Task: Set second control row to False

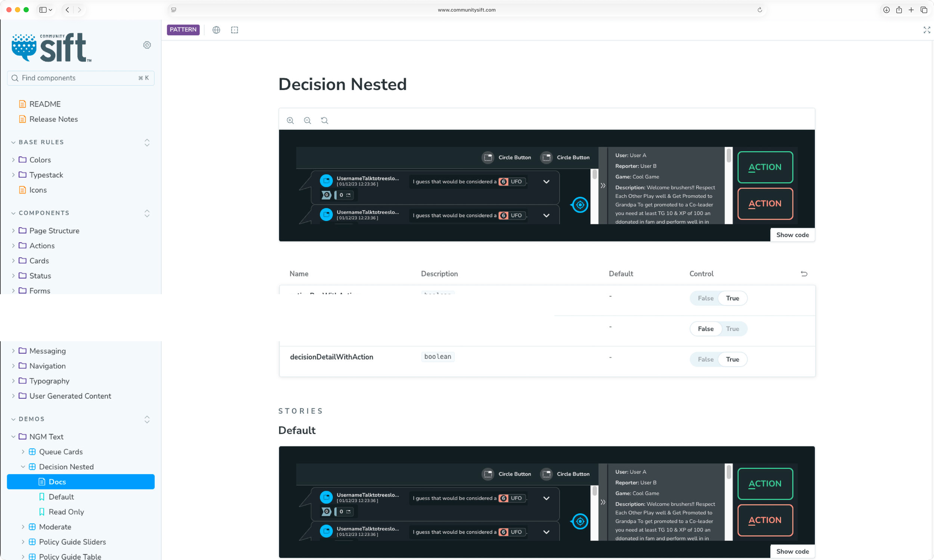Action: tap(705, 329)
